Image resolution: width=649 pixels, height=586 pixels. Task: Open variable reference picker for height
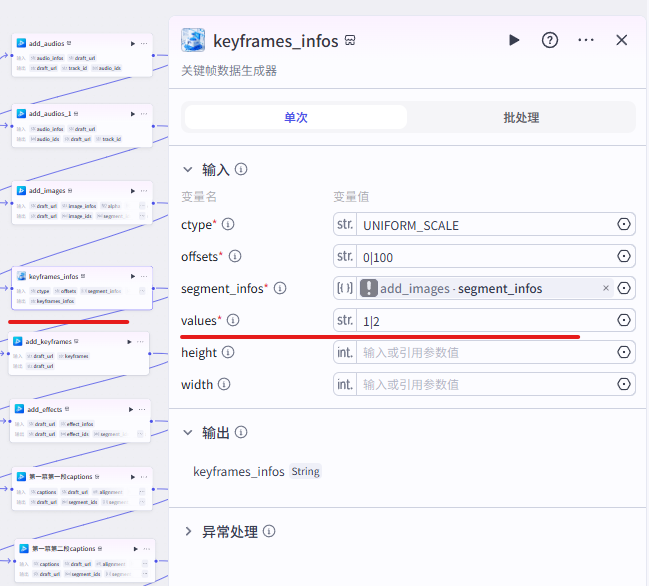click(x=623, y=352)
